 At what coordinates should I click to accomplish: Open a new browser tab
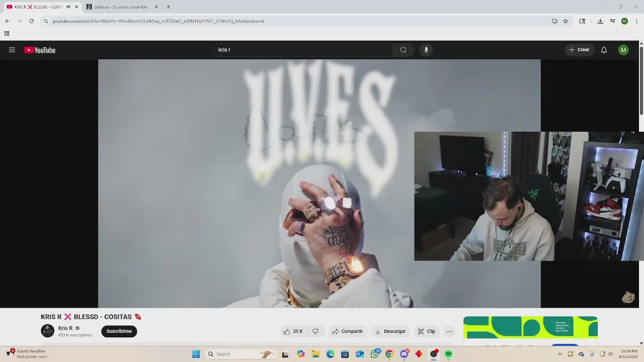click(168, 7)
